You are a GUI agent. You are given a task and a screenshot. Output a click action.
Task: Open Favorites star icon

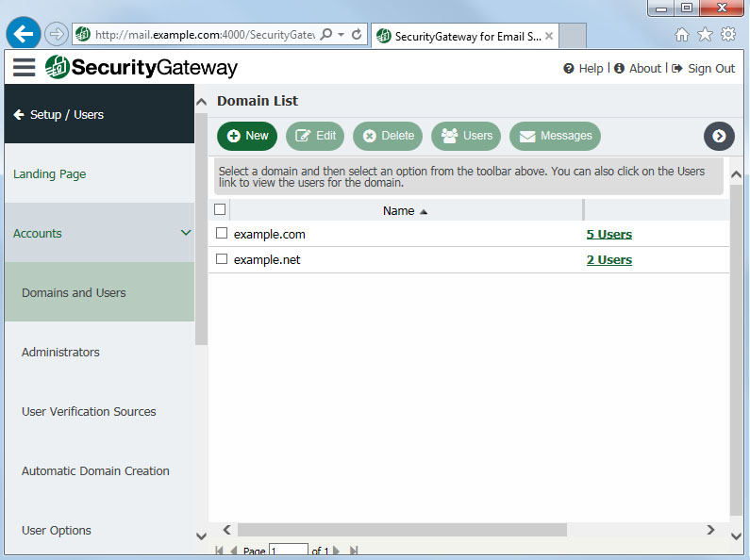point(705,34)
